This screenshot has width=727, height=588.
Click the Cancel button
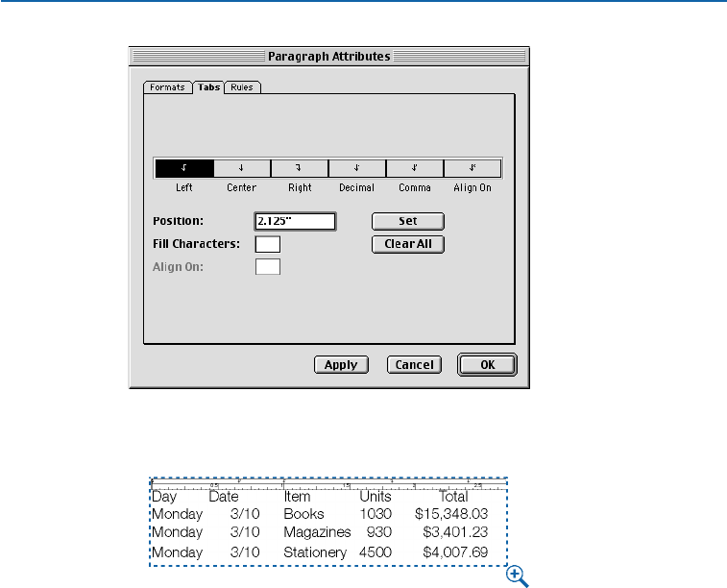(414, 365)
